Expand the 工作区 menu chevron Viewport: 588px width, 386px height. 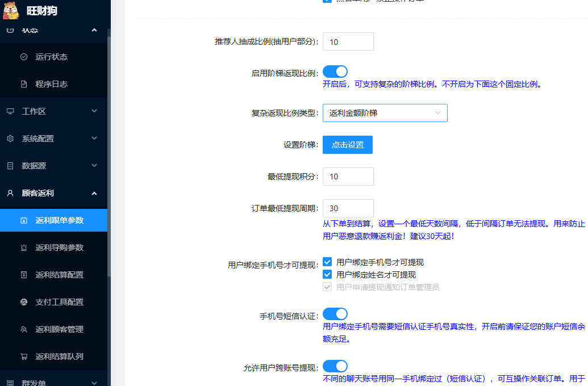coord(94,111)
